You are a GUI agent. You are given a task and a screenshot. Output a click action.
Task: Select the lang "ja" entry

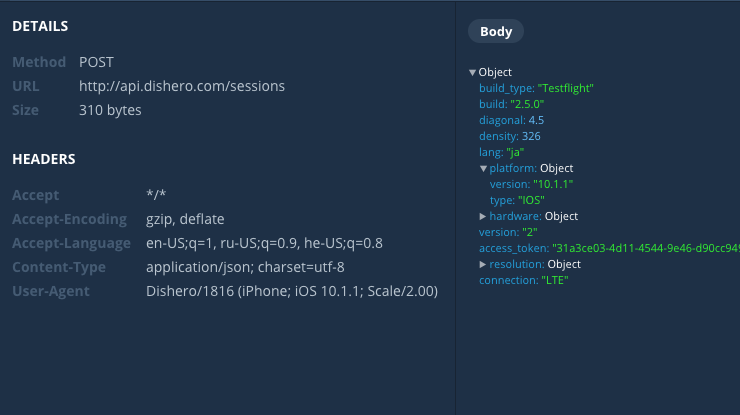coord(502,152)
